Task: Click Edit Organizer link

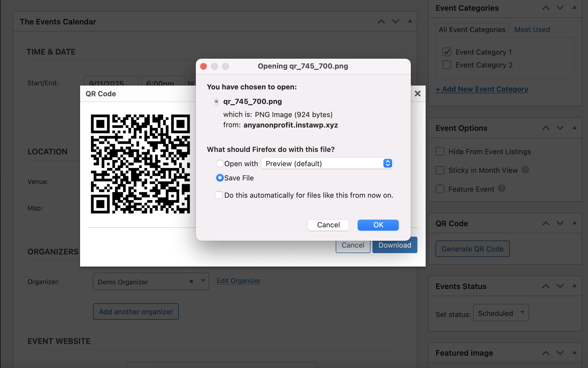Action: [x=239, y=281]
